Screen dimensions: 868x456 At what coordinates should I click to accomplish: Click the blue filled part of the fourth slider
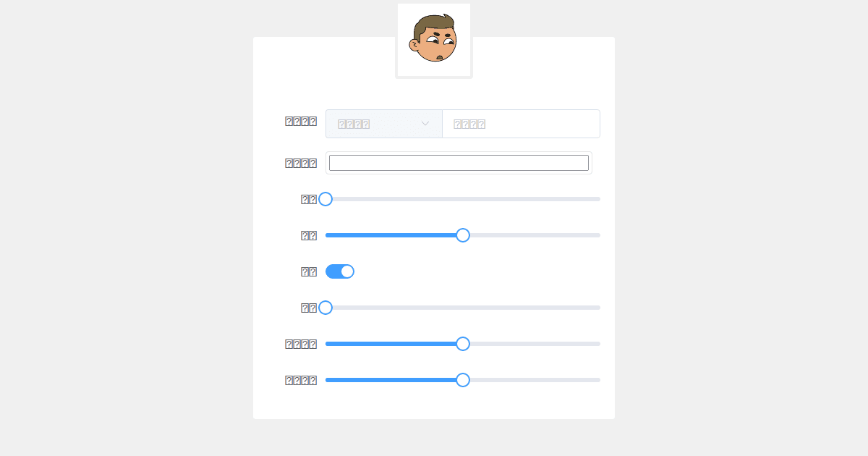(x=394, y=344)
